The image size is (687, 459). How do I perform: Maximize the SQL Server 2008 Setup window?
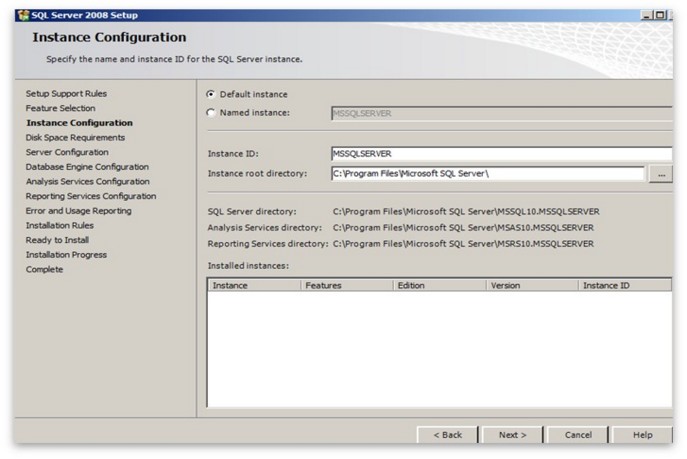pos(659,15)
